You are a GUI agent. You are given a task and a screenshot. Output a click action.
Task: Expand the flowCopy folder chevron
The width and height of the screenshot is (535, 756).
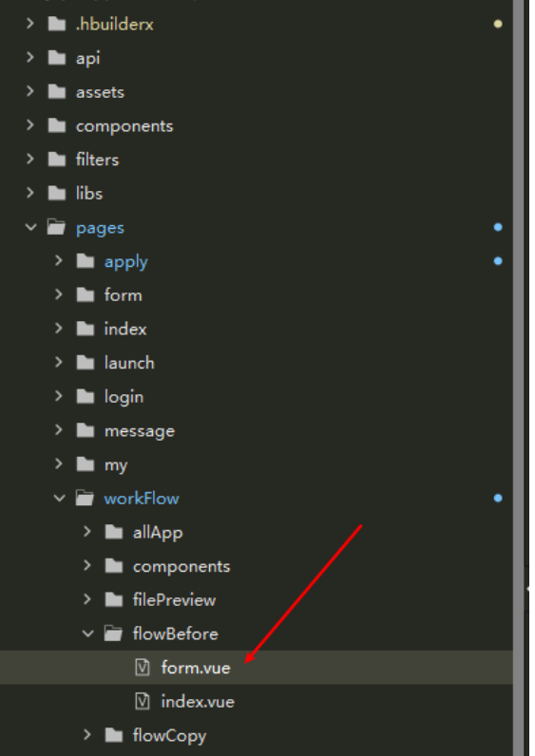87,735
